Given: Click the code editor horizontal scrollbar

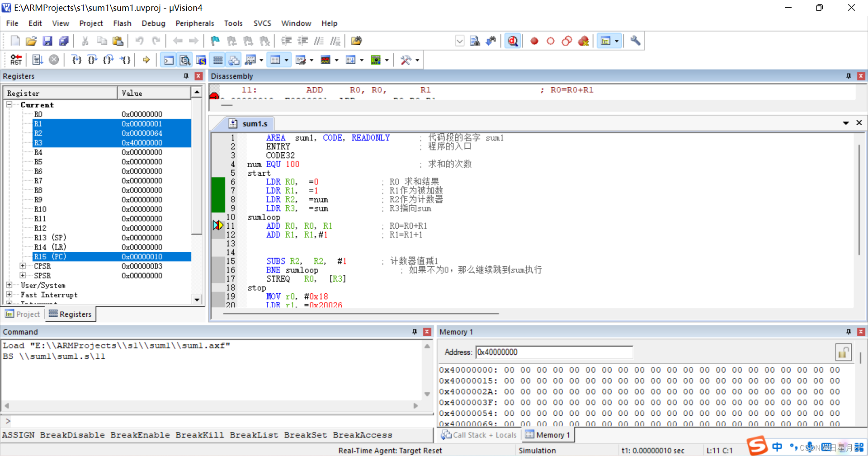Looking at the screenshot, I should (x=360, y=313).
